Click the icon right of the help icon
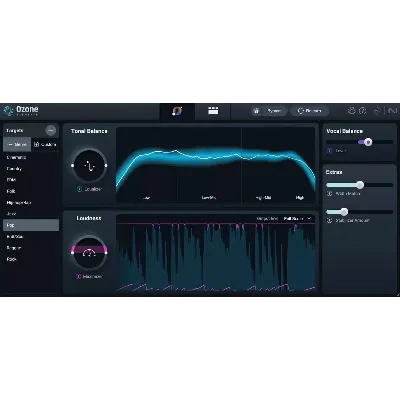Viewport: 400px width, 400px height. pyautogui.click(x=377, y=111)
